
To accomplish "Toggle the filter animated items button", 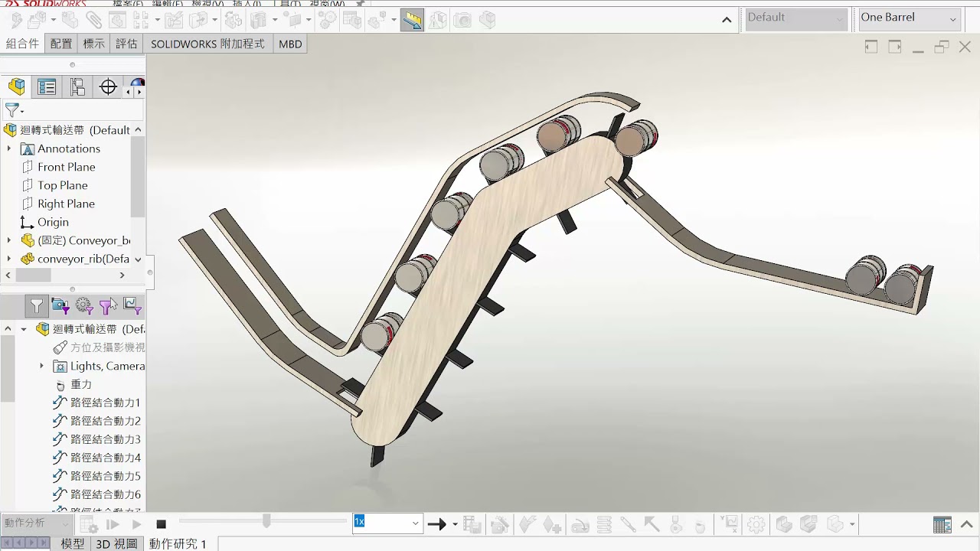I will pos(60,306).
